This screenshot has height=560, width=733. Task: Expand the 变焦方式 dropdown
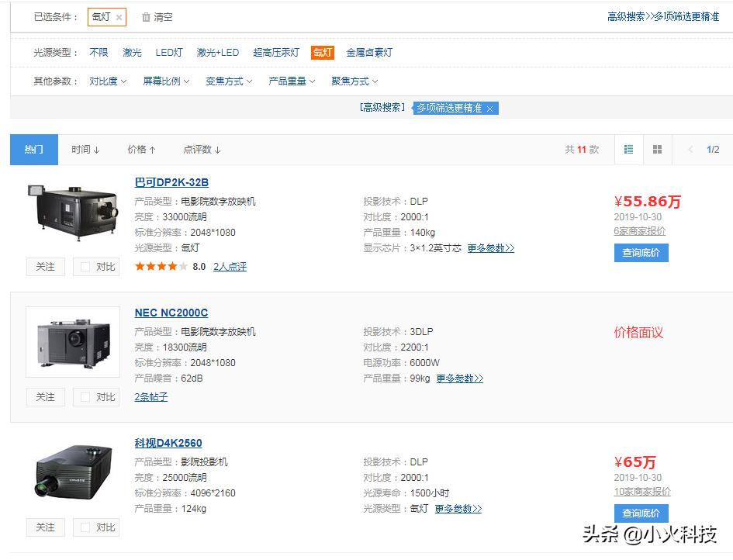pos(228,80)
